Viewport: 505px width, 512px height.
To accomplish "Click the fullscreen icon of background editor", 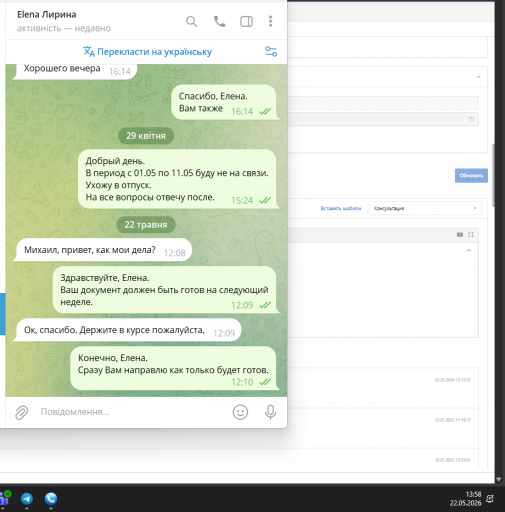I will point(471,235).
